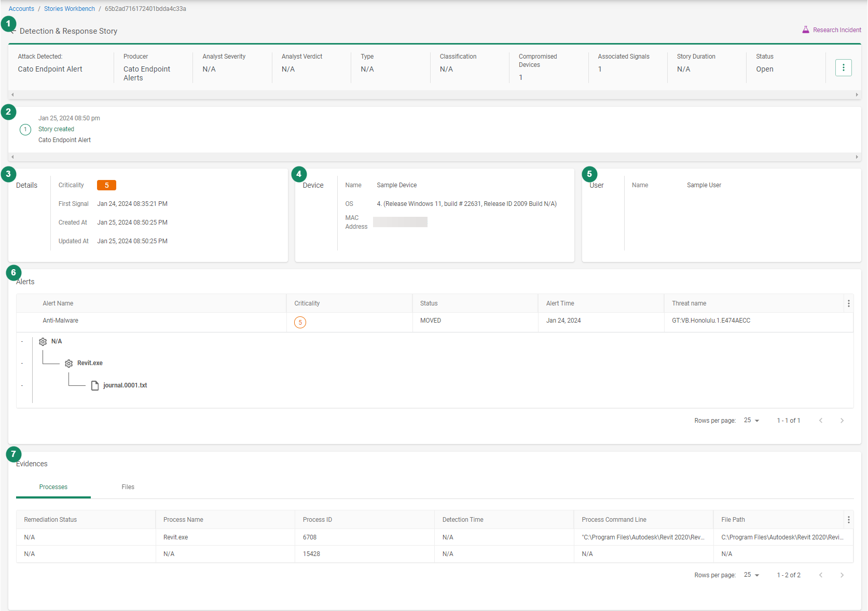Viewport: 868px width, 611px height.
Task: Click the Process Name column header
Action: coord(183,520)
